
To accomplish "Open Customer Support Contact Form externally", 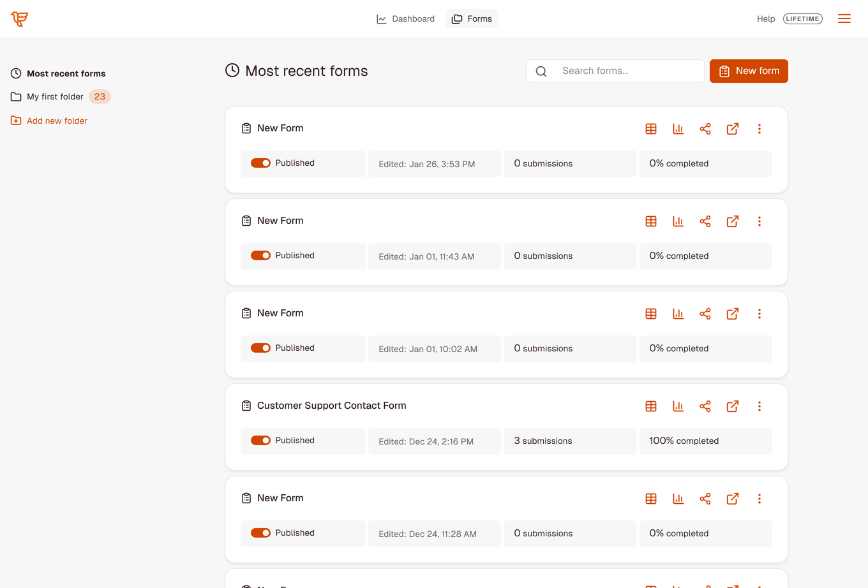I will pos(733,406).
